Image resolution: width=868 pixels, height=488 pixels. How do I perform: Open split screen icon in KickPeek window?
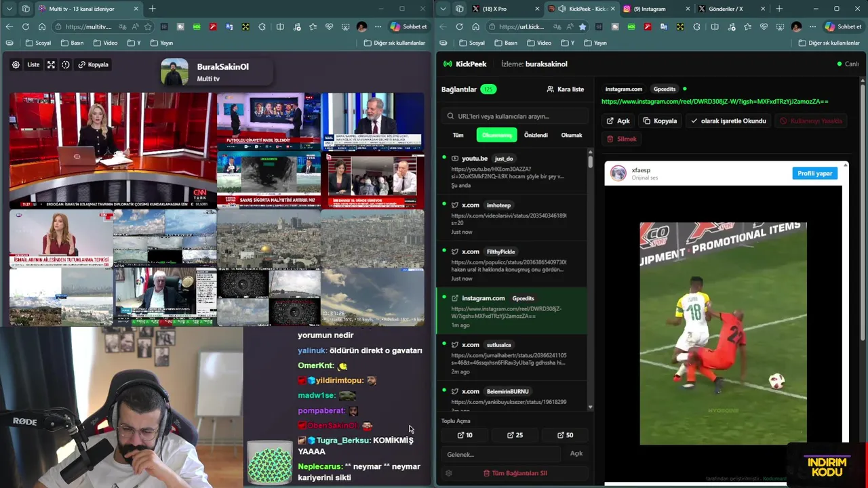click(x=715, y=27)
